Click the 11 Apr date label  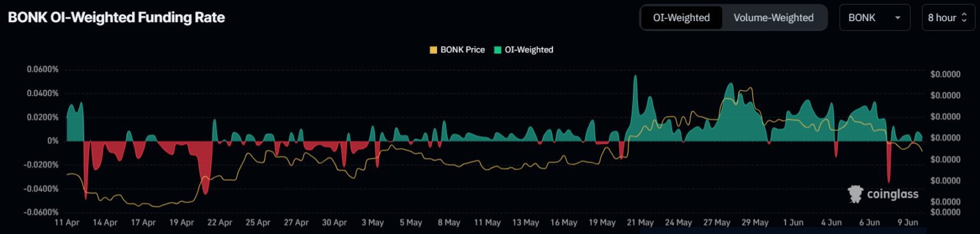coord(66,222)
